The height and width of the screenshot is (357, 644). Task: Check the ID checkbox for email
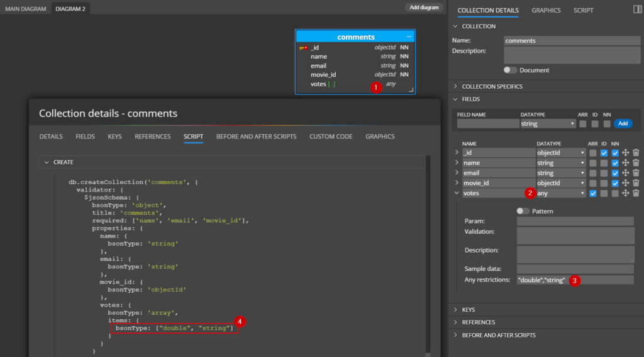pos(604,173)
